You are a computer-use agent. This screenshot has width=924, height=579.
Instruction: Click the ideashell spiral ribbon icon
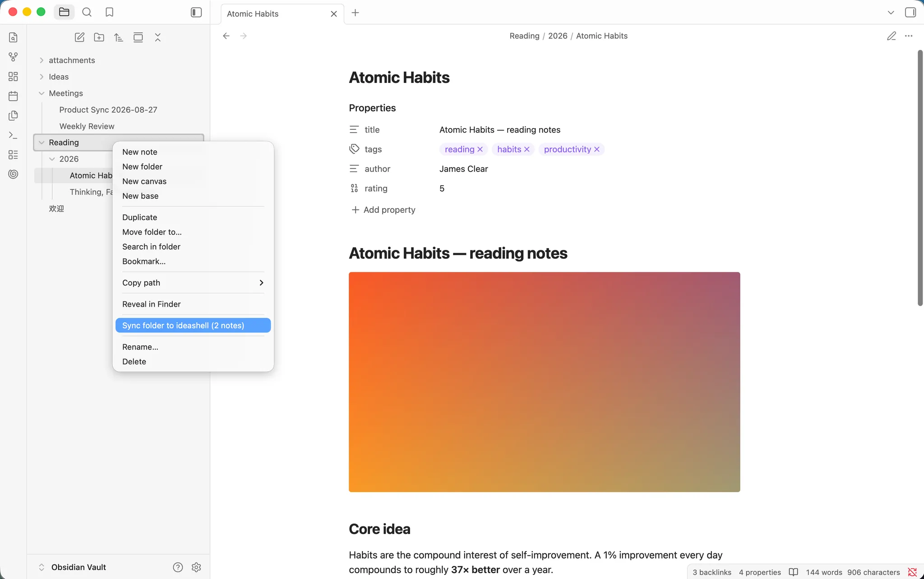click(13, 174)
